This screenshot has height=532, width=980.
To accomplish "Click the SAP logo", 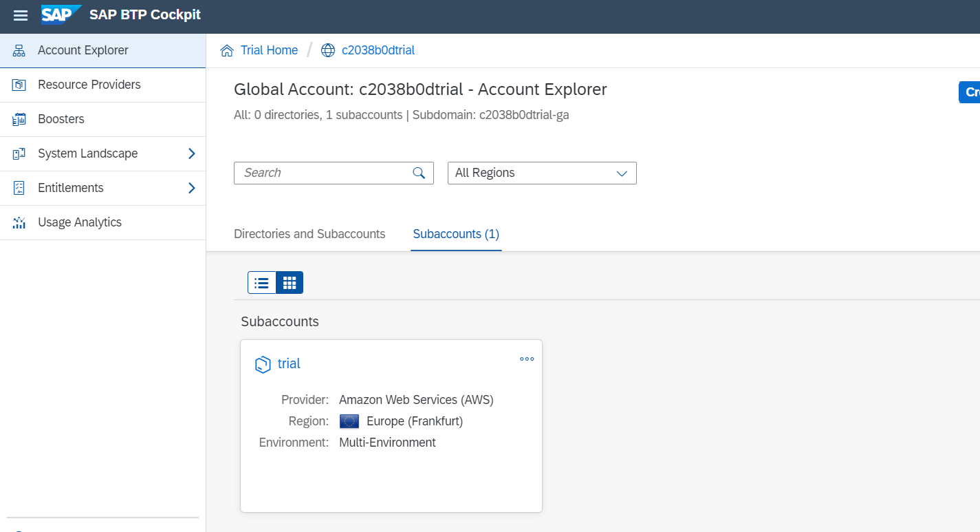I will (61, 14).
